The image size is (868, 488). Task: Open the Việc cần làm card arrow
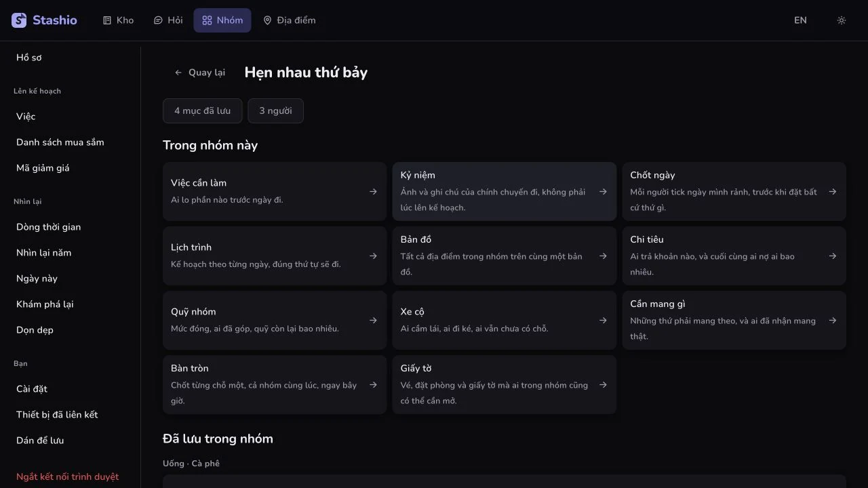click(373, 192)
